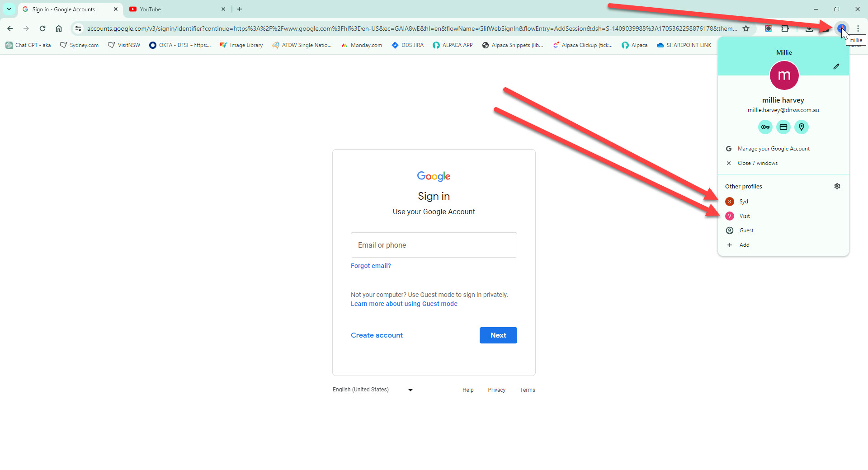The width and height of the screenshot is (868, 470).
Task: Select the Sign in - Google Accounts tab
Action: pyautogui.click(x=71, y=9)
